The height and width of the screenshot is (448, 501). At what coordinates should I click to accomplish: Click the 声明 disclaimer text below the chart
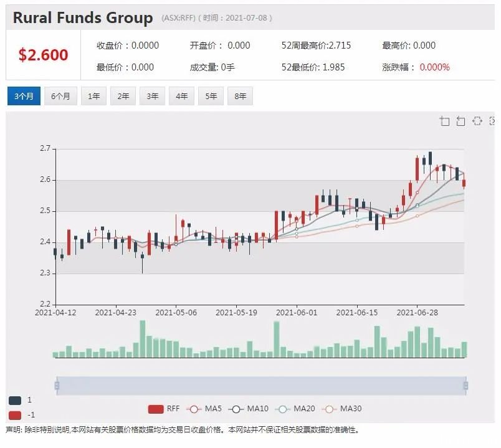pos(183,430)
